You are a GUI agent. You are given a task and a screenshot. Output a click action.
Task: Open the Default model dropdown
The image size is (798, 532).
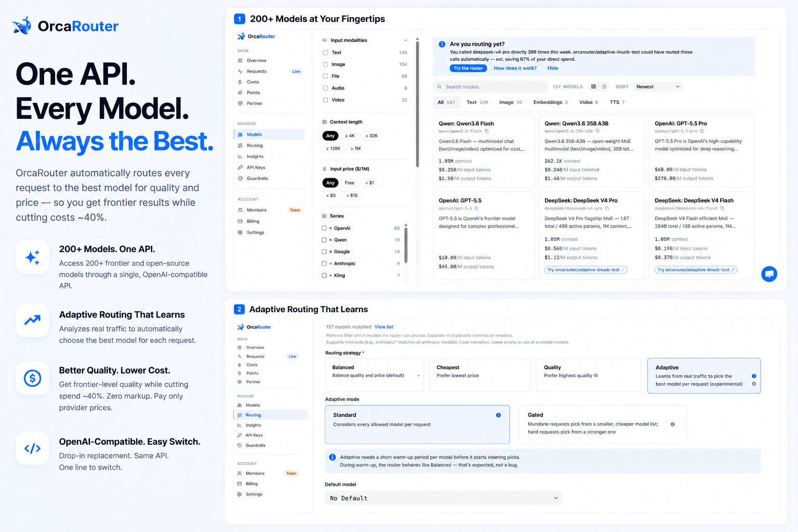[x=443, y=498]
